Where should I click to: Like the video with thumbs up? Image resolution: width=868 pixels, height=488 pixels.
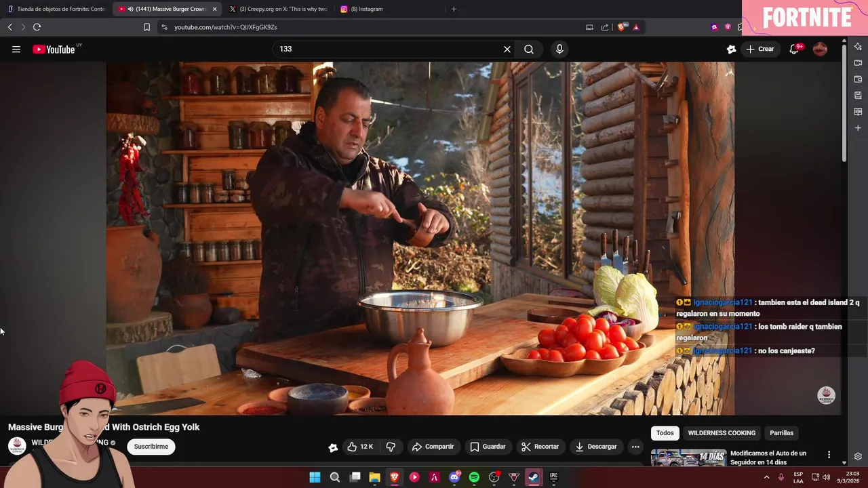pos(359,447)
